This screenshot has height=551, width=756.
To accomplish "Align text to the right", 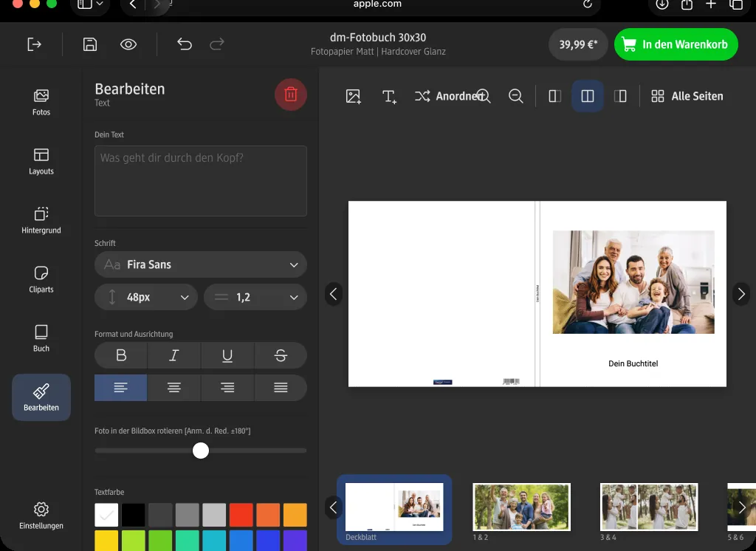I will pos(227,388).
